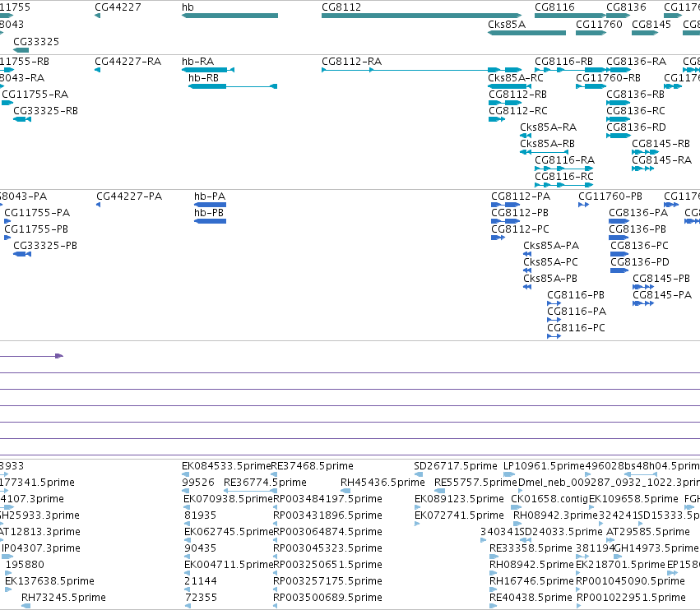This screenshot has width=700, height=610.
Task: Click the CG8112-PA protein label
Action: pos(521,196)
